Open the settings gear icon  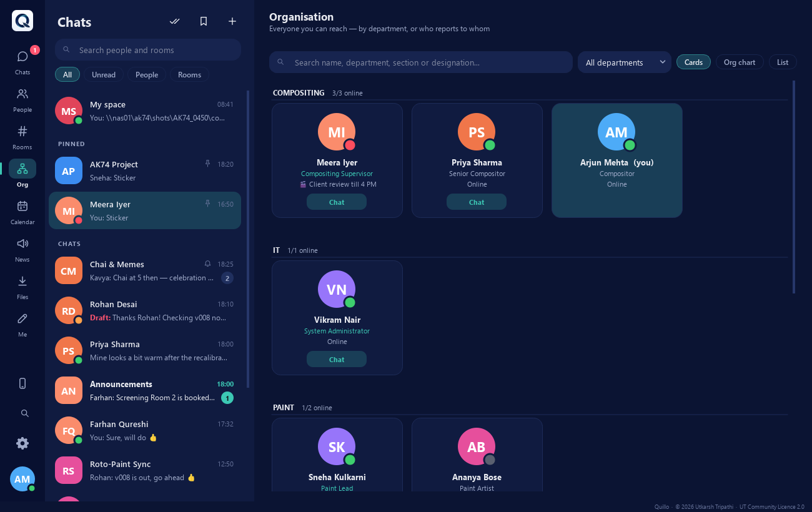click(x=22, y=443)
